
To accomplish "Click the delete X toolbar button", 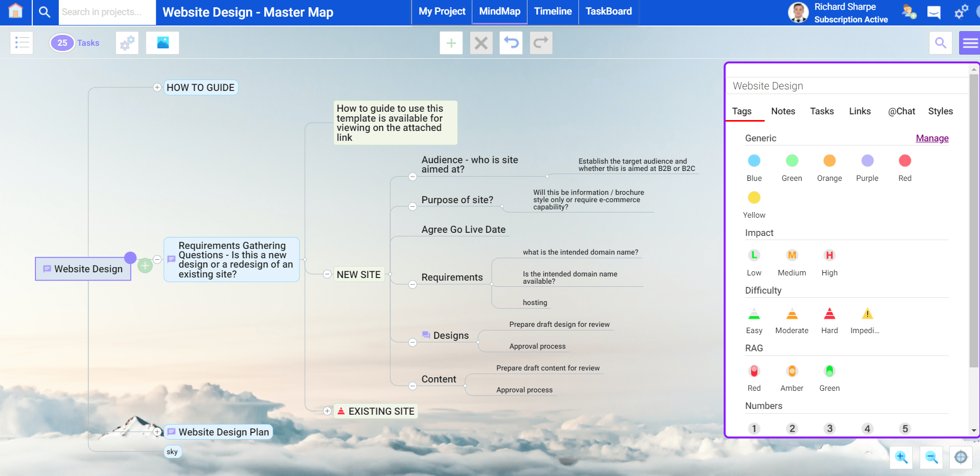I will click(481, 43).
